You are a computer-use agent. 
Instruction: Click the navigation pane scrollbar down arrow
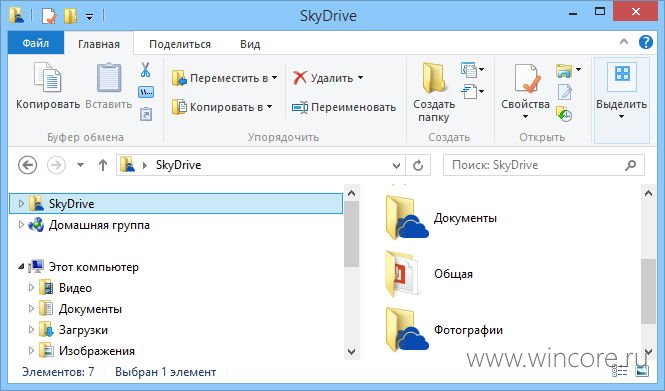click(x=351, y=351)
